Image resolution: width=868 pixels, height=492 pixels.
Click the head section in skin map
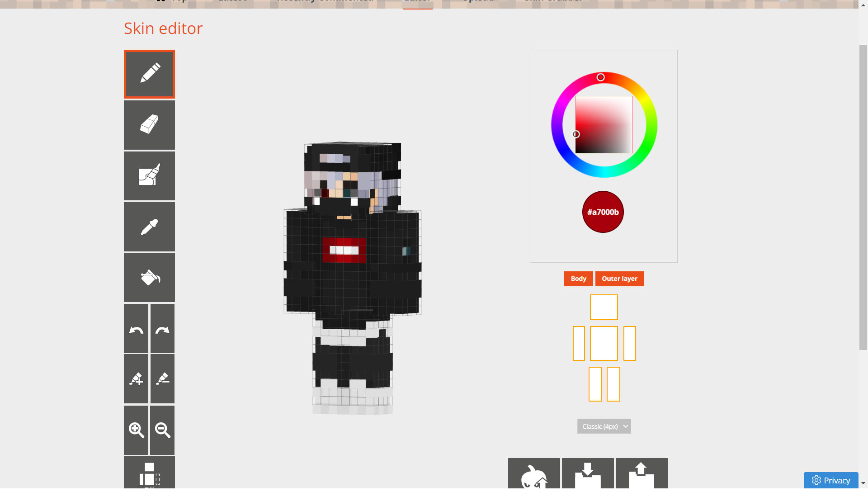pyautogui.click(x=604, y=307)
